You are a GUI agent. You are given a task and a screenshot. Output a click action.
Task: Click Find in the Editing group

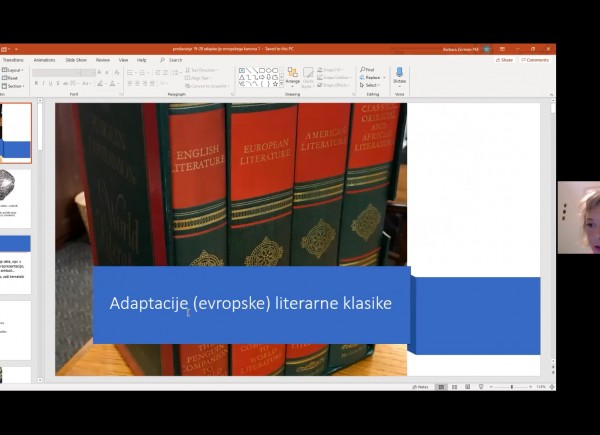[x=367, y=70]
